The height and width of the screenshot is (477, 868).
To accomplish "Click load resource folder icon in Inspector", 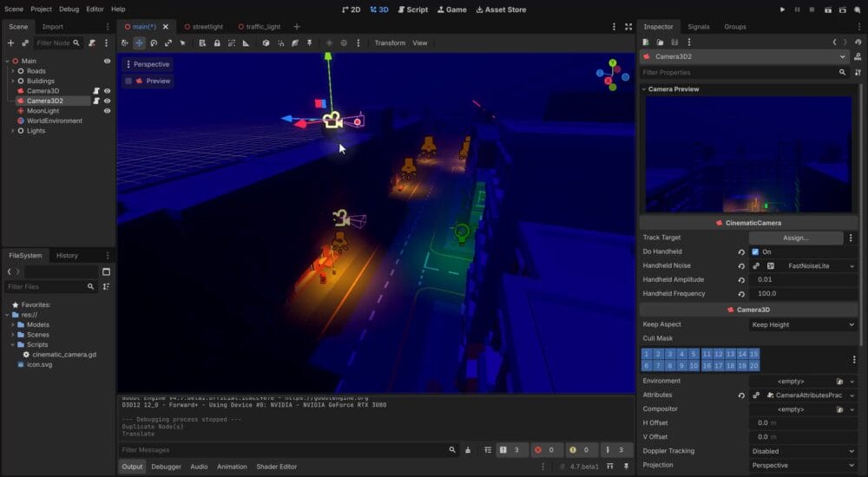I will coord(660,42).
